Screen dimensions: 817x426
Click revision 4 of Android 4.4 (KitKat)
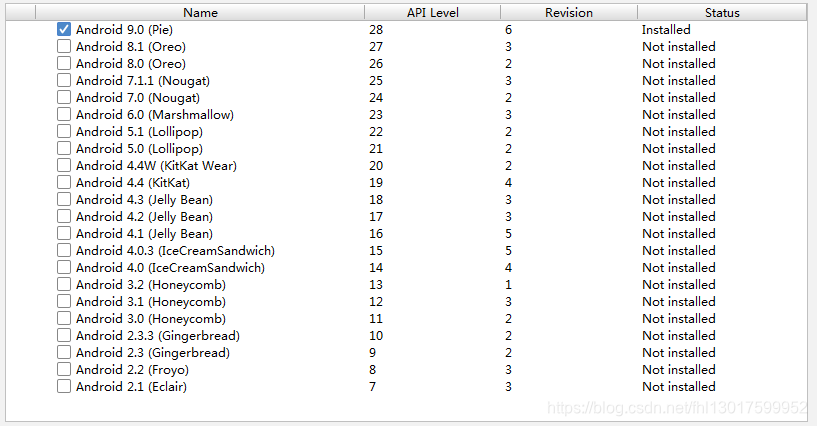tap(508, 183)
